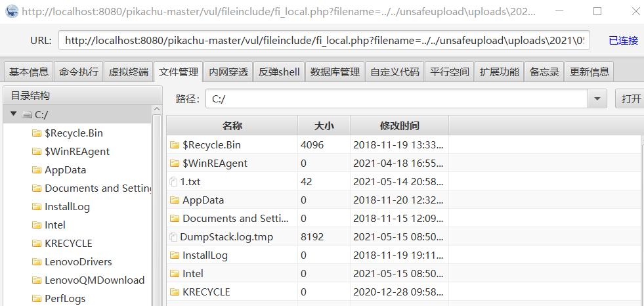
Task: Switch to 内网穿透 tab
Action: coord(228,72)
